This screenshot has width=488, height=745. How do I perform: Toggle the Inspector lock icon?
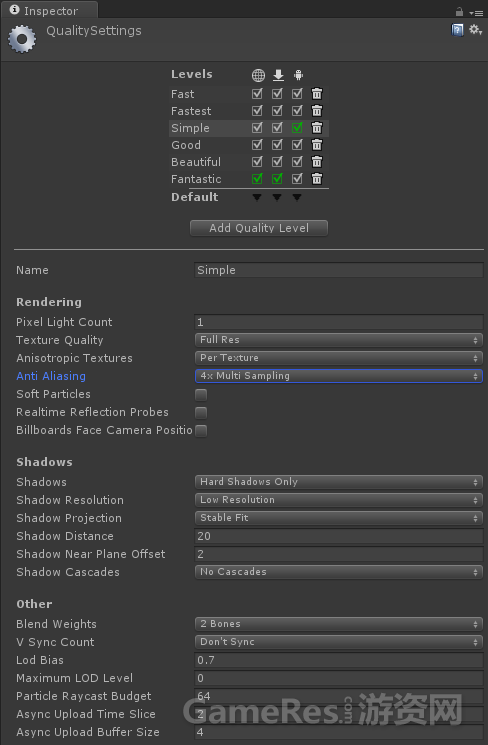point(459,11)
